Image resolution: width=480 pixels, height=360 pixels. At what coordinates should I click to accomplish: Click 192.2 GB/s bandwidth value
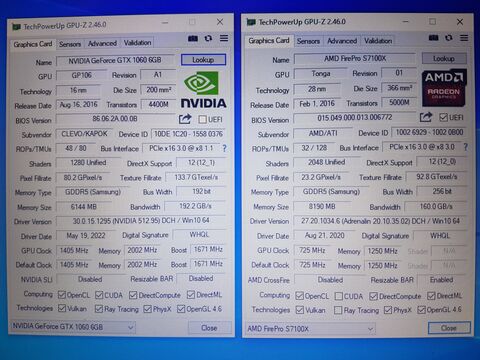click(195, 206)
